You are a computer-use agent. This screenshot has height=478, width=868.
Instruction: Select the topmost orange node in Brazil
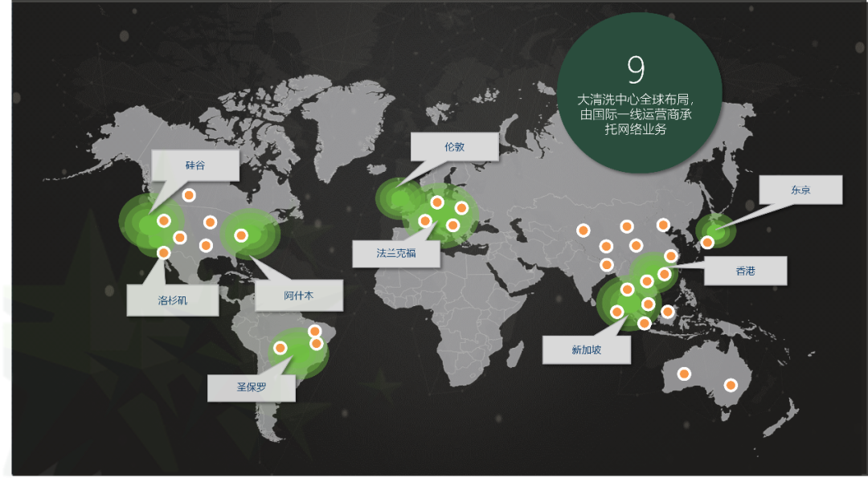[x=315, y=331]
